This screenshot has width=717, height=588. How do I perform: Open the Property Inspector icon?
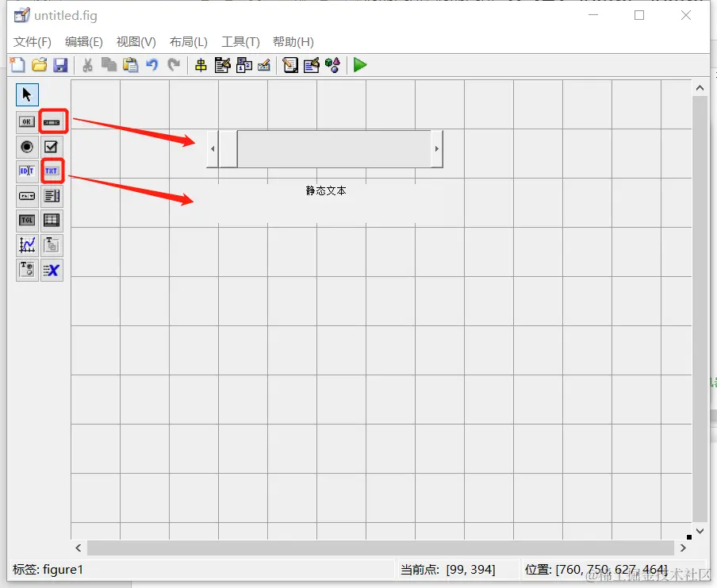click(x=312, y=65)
